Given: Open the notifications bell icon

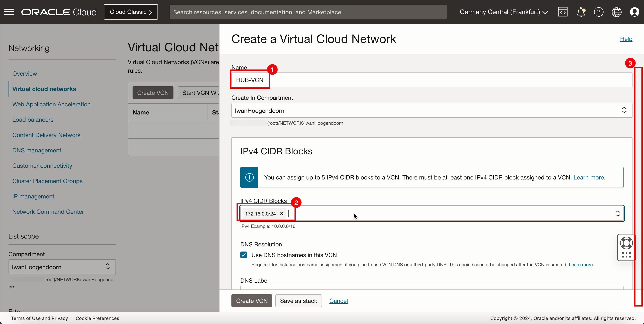Looking at the screenshot, I should (x=581, y=12).
